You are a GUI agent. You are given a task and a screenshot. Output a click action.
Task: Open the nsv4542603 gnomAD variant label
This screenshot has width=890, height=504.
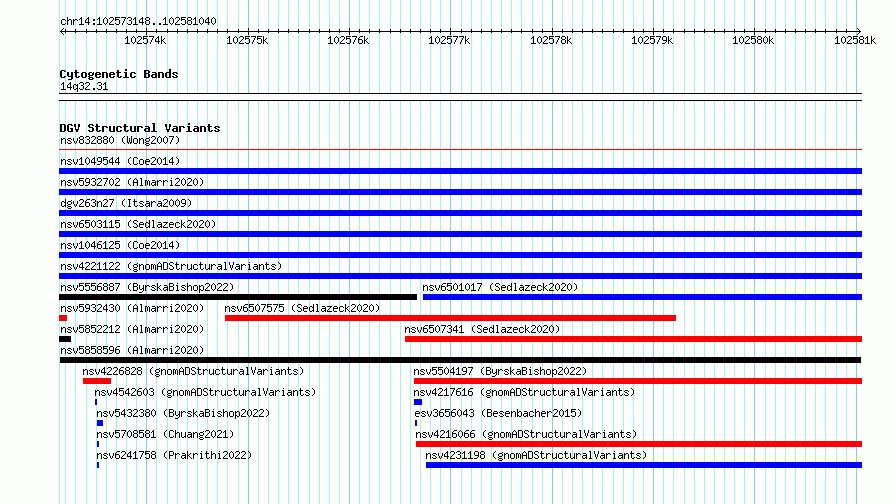point(205,392)
